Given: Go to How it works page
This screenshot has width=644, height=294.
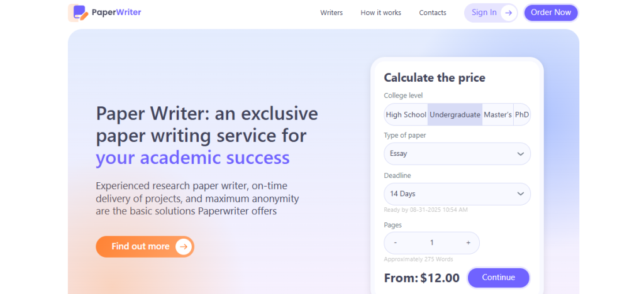Looking at the screenshot, I should pyautogui.click(x=380, y=13).
